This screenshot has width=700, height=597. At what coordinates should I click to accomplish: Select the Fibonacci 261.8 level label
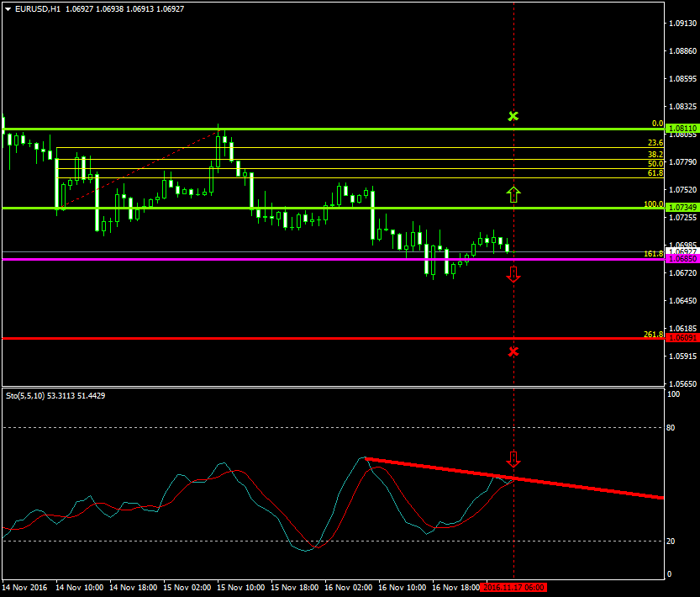[x=653, y=335]
